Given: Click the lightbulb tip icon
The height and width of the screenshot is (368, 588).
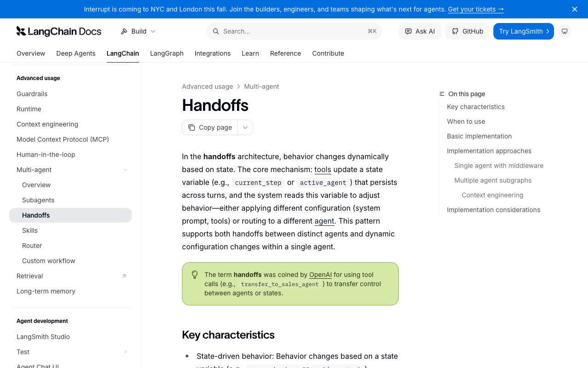Looking at the screenshot, I should coord(195,275).
